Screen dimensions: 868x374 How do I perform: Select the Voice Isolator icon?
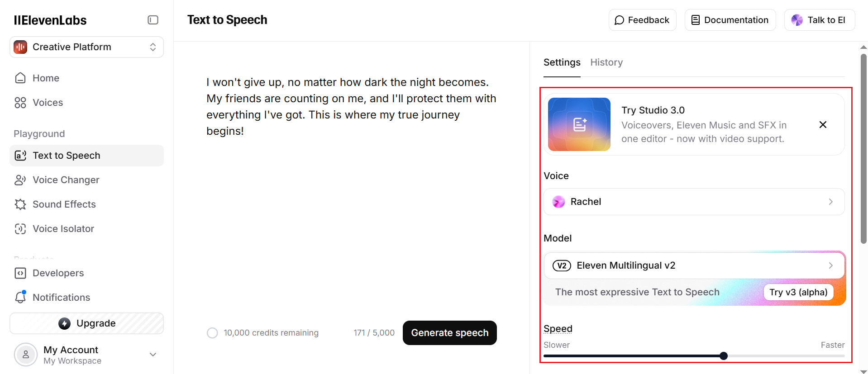[x=20, y=229]
